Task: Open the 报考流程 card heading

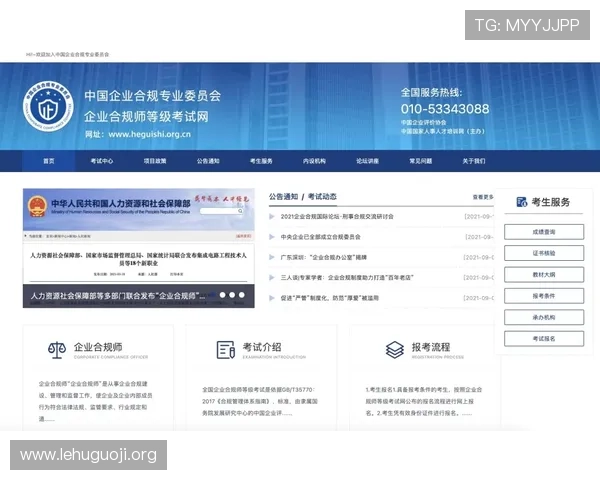Action: [x=431, y=347]
